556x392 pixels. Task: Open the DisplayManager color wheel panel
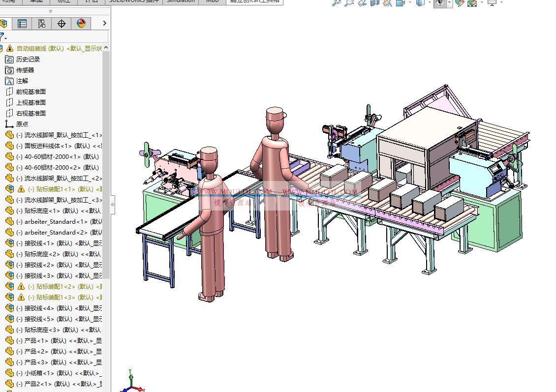(x=81, y=23)
